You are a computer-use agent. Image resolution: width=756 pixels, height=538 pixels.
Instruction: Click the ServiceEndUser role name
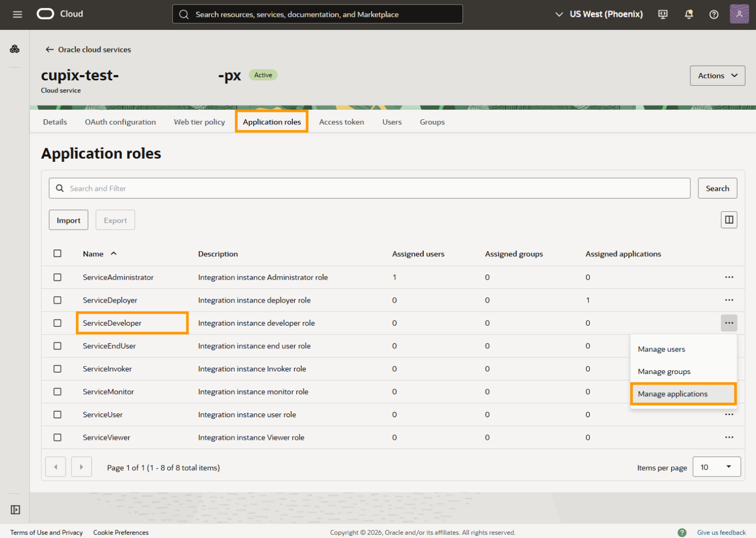pos(109,346)
